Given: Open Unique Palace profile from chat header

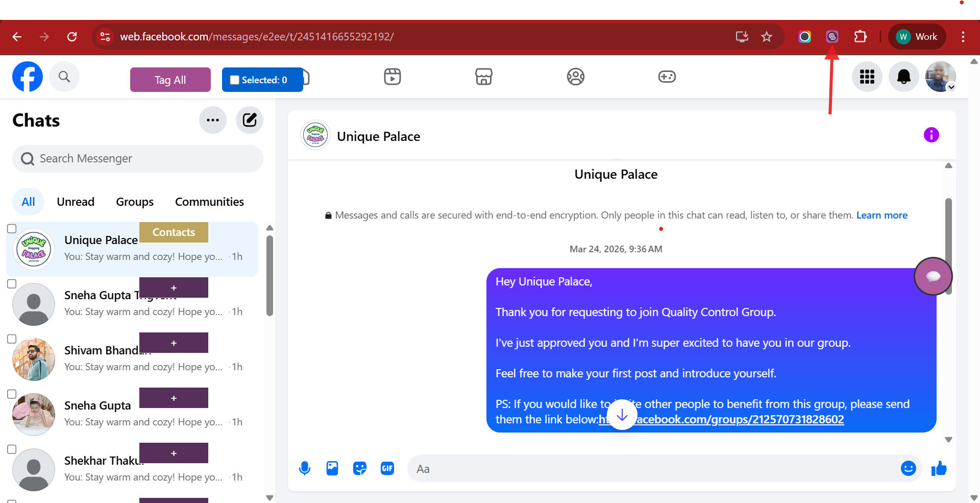Looking at the screenshot, I should 378,136.
